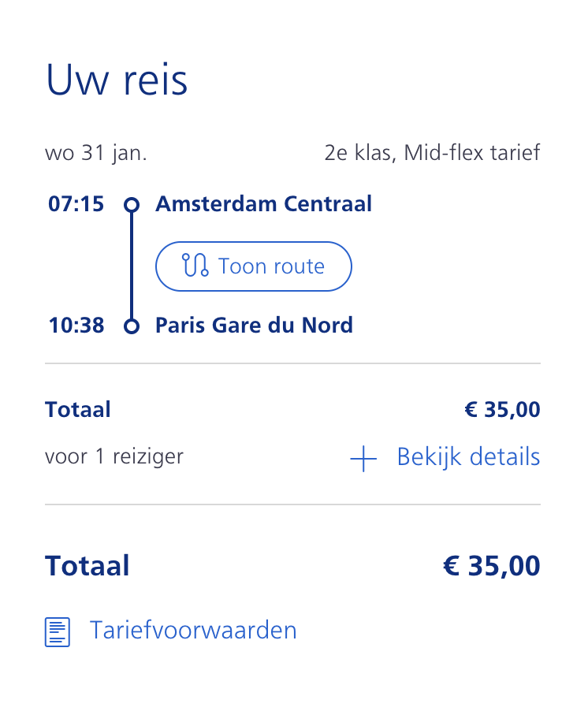Open the Toon route button
The height and width of the screenshot is (711, 588).
point(254,266)
